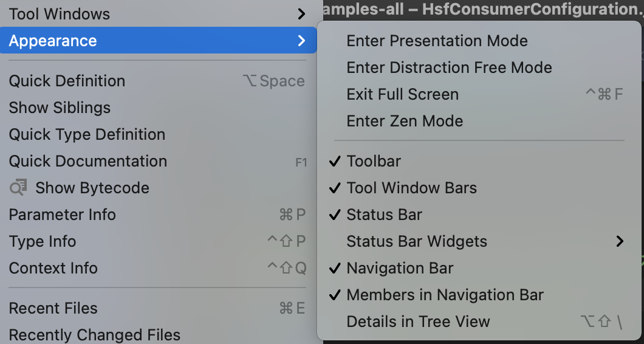Viewport: 644px width, 344px height.
Task: Hide the Navigation Bar
Action: tap(479, 268)
